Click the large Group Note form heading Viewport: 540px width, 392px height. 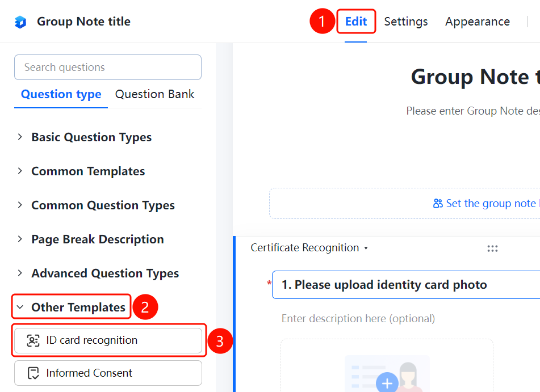(475, 77)
